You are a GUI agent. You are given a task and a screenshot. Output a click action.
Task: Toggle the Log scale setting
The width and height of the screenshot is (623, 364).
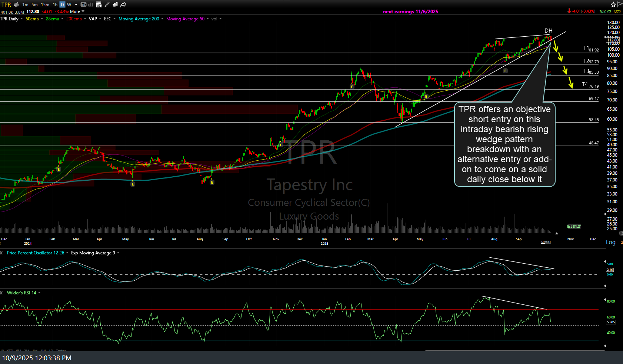click(610, 242)
